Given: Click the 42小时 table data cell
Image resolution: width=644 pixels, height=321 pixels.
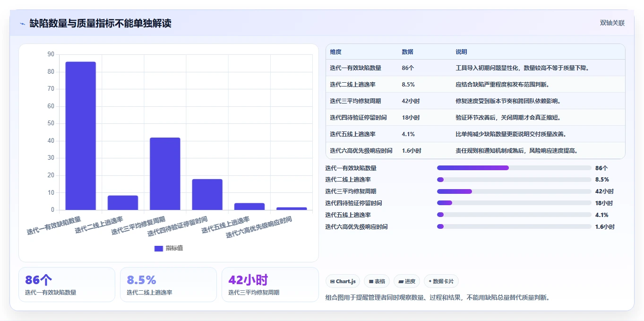Looking at the screenshot, I should coord(411,101).
